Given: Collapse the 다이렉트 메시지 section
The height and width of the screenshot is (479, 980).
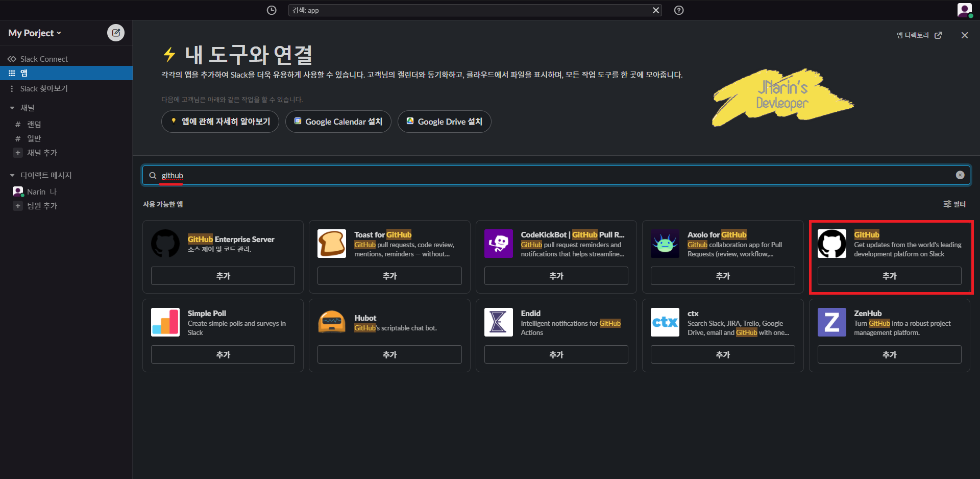Looking at the screenshot, I should [x=12, y=175].
